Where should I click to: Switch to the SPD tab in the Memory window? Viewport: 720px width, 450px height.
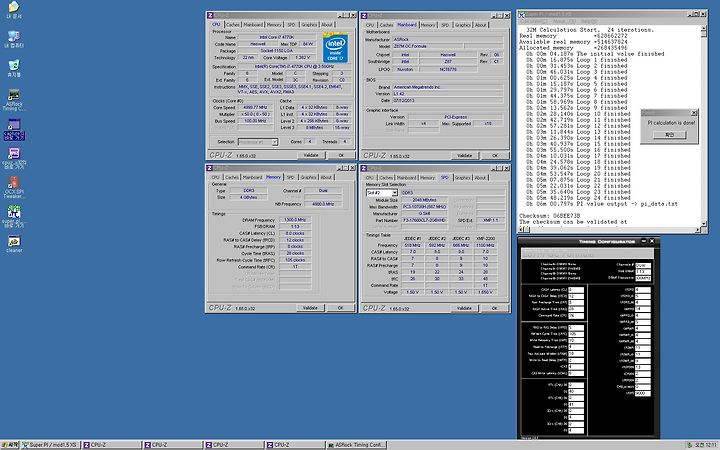pyautogui.click(x=291, y=177)
